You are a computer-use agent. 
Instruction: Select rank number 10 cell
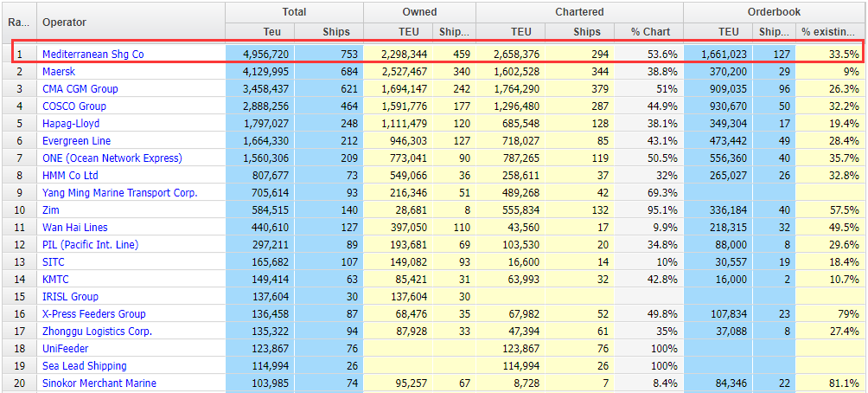18,210
